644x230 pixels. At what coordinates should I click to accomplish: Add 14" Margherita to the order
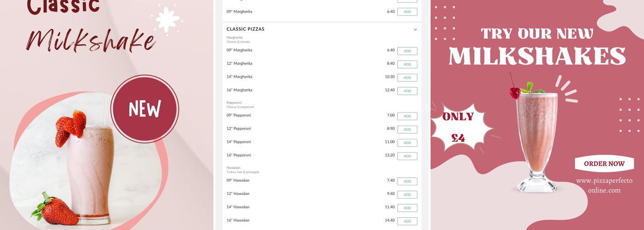tap(407, 78)
